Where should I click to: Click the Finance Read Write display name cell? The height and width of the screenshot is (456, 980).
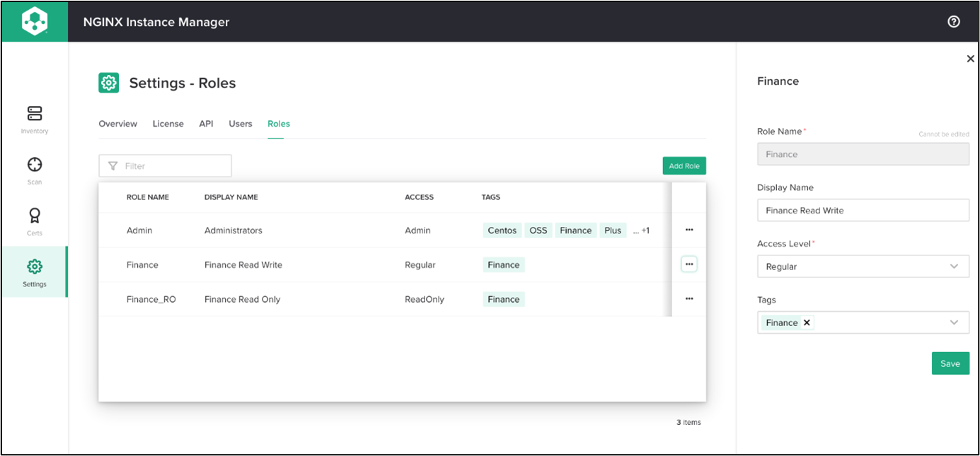tap(243, 265)
